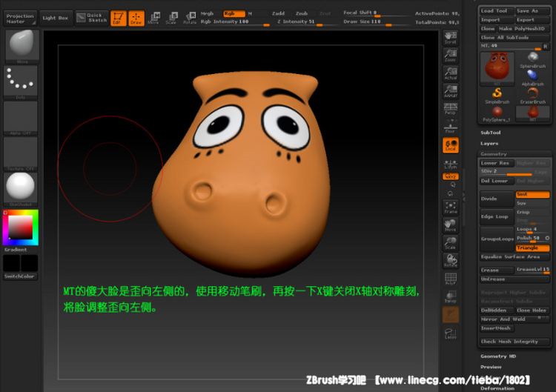Screen dimensions: 556x392
Task: Toggle the Local transformations icon
Action: click(450, 145)
